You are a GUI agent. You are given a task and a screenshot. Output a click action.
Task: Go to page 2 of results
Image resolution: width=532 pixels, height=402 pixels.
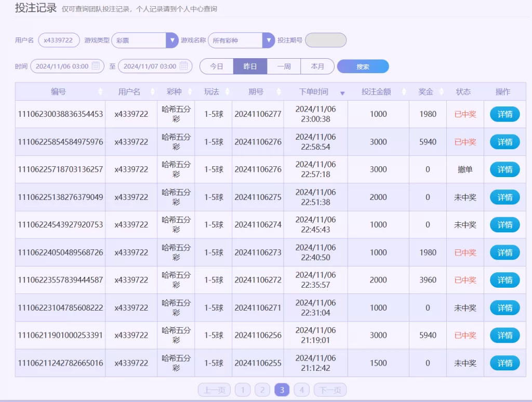coord(262,390)
